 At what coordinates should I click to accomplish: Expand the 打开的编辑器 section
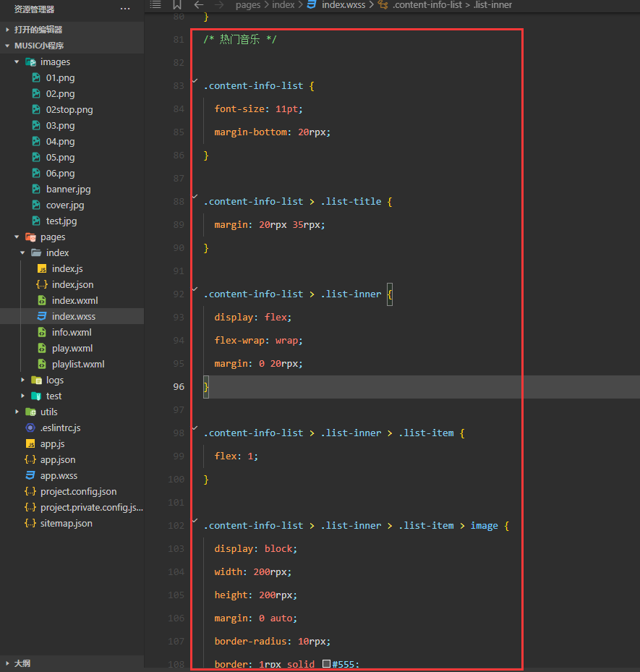click(x=7, y=30)
